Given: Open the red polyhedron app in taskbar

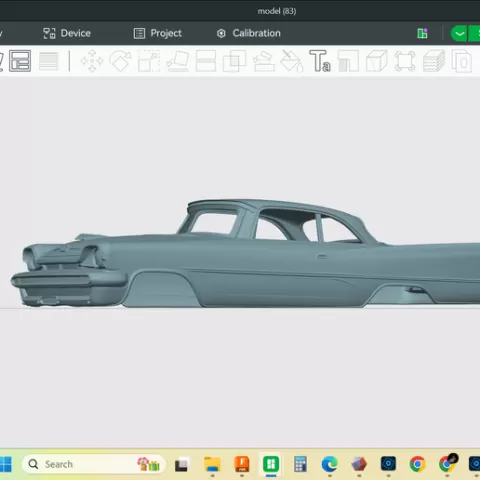Looking at the screenshot, I should (x=359, y=464).
